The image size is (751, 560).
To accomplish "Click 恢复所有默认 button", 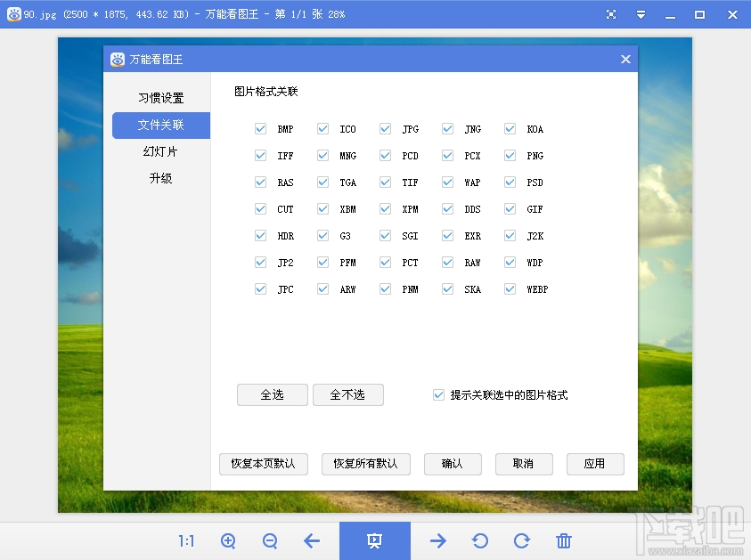I will point(366,464).
